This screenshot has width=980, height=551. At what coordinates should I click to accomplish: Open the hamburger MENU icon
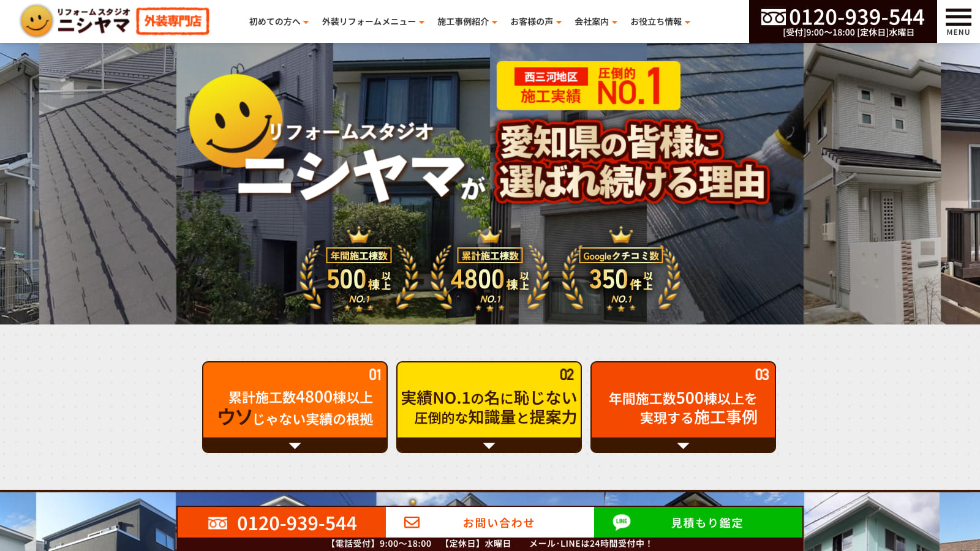point(959,21)
